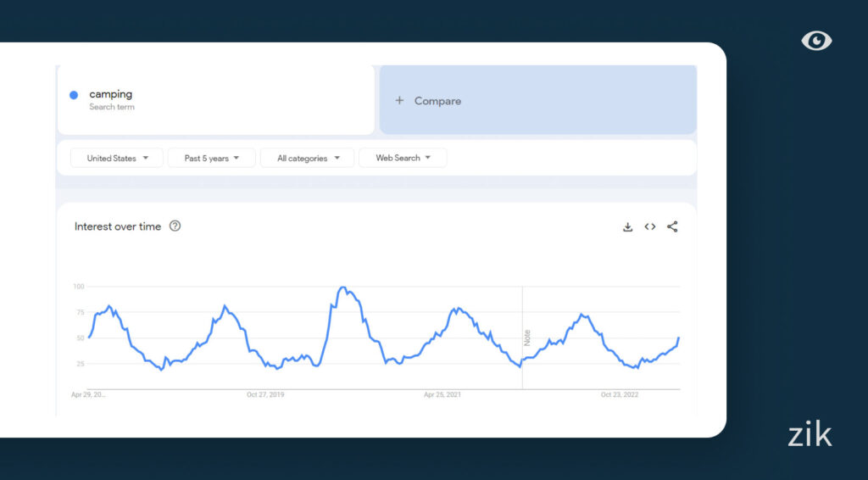This screenshot has width=868, height=480.
Task: Click the Oct 23, 2022 axis label
Action: [620, 394]
